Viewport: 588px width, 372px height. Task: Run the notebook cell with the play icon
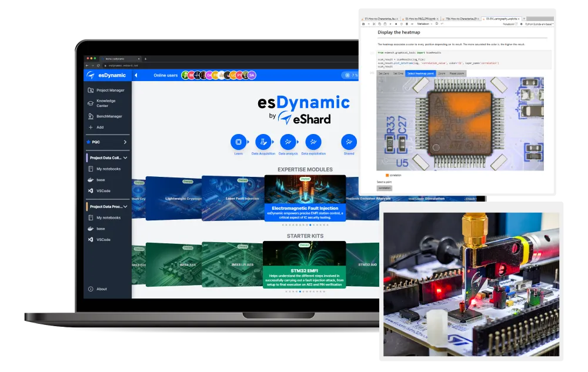coord(390,24)
